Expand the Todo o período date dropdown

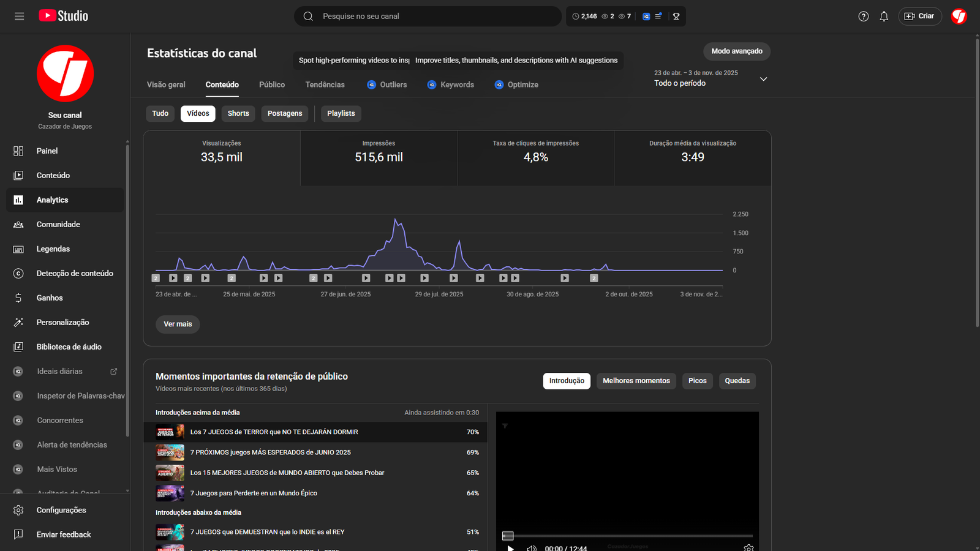[x=763, y=79]
